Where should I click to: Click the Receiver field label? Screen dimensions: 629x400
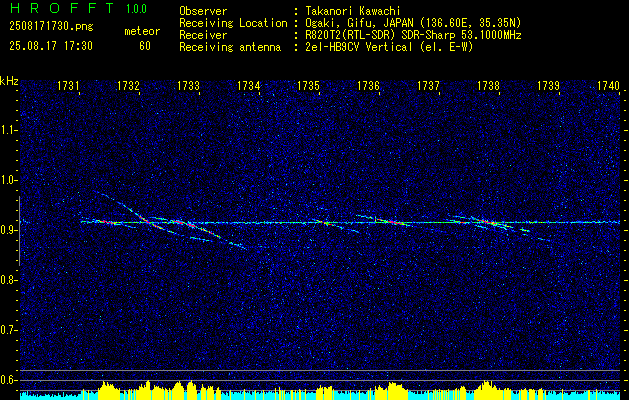pyautogui.click(x=203, y=35)
